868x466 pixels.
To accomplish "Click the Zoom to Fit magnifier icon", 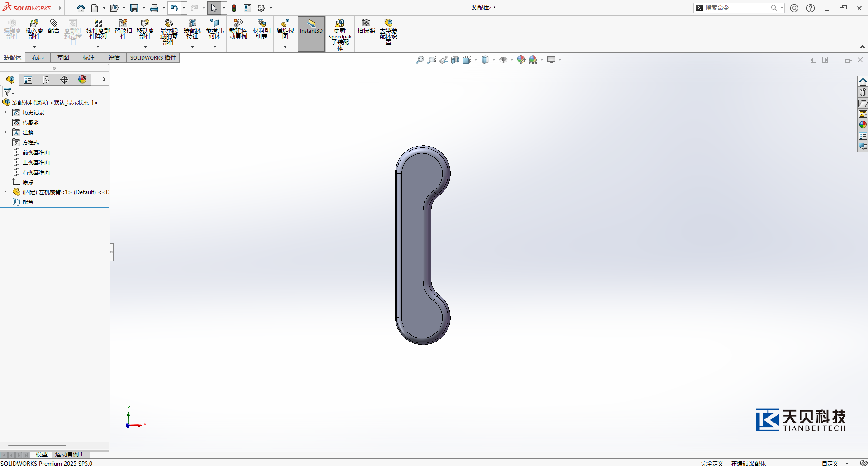I will 420,60.
